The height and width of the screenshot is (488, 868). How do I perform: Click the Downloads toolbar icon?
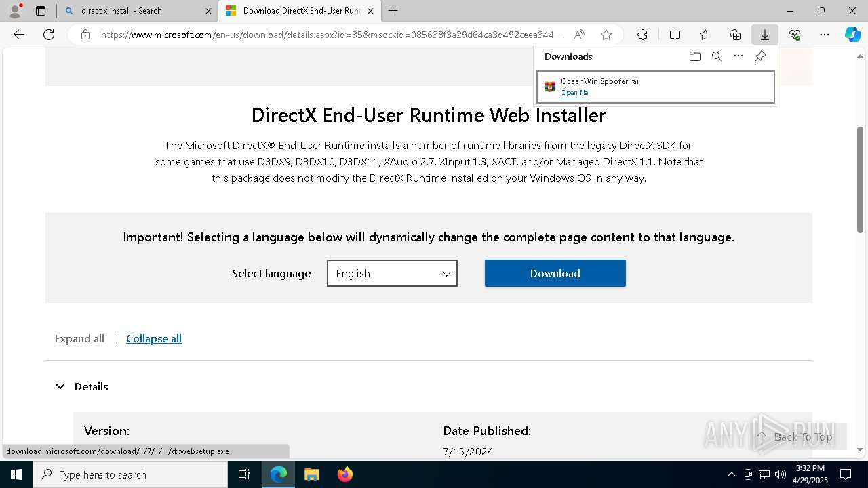click(764, 35)
